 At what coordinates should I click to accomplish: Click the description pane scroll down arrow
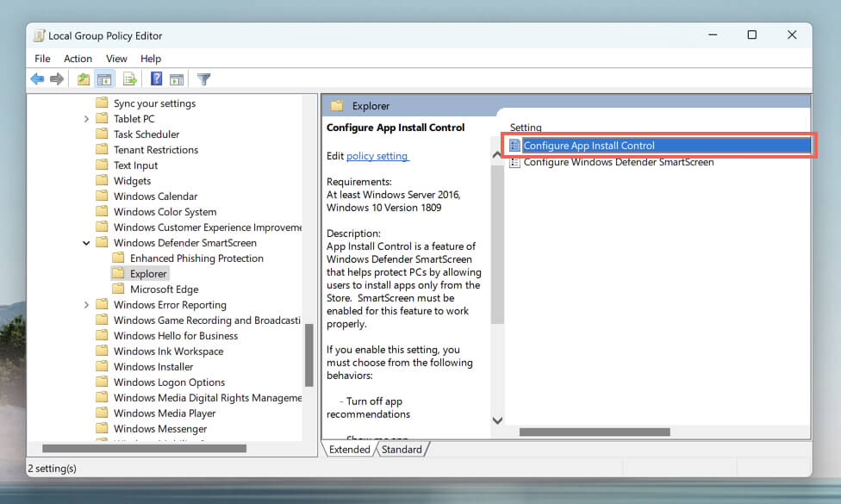click(x=497, y=420)
